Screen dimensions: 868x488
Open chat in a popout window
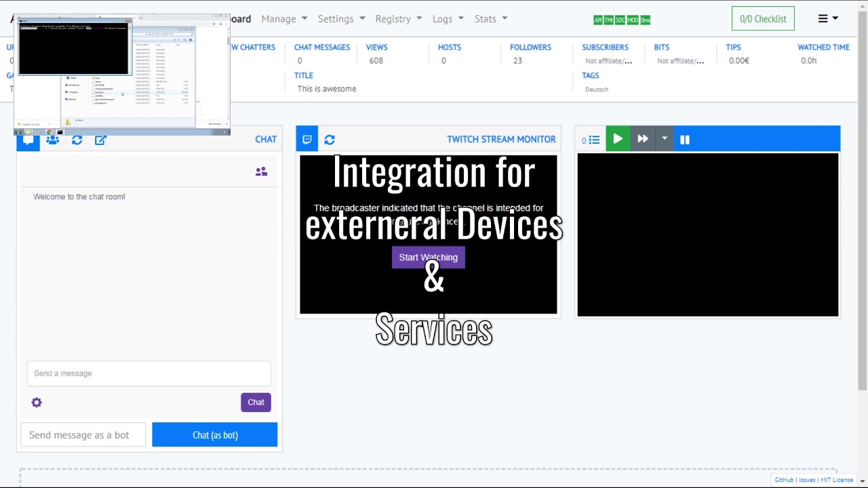pos(100,140)
